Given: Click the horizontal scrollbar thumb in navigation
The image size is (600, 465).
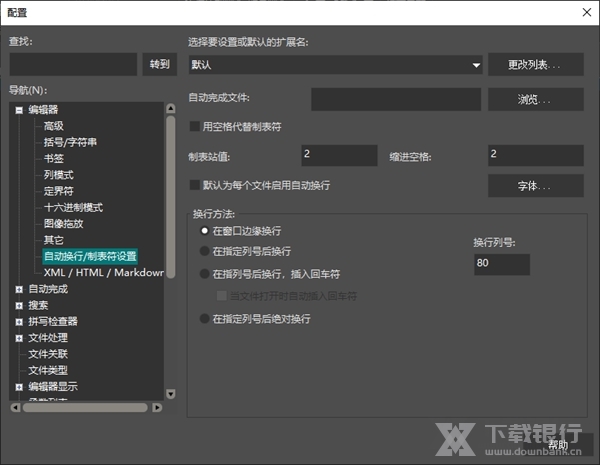Looking at the screenshot, I should coord(85,408).
